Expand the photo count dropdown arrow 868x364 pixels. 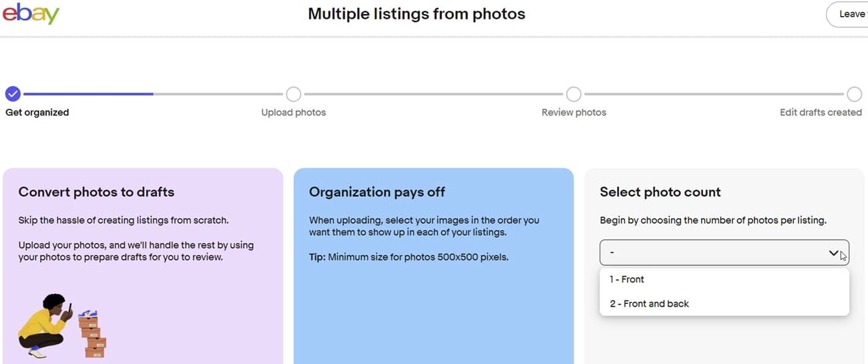pyautogui.click(x=833, y=253)
